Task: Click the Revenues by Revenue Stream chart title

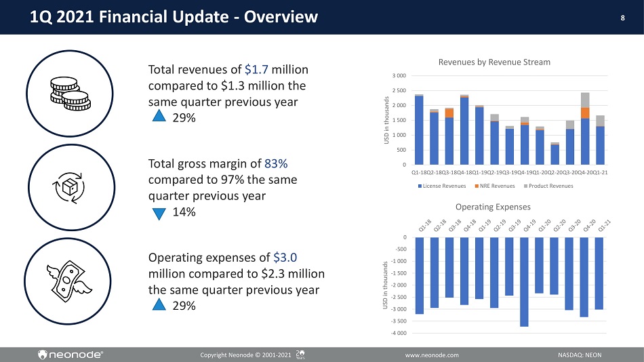Action: point(494,62)
